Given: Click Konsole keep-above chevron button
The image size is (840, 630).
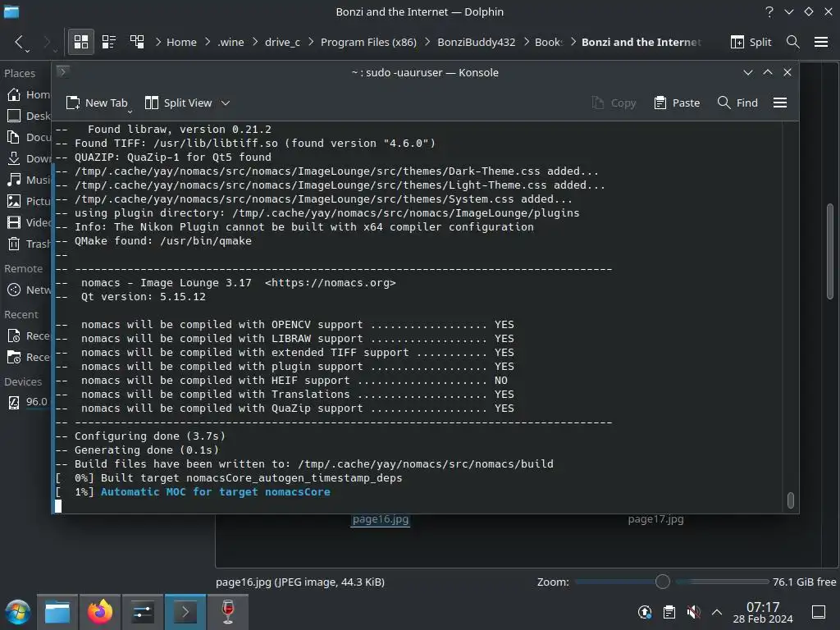Looking at the screenshot, I should (768, 72).
